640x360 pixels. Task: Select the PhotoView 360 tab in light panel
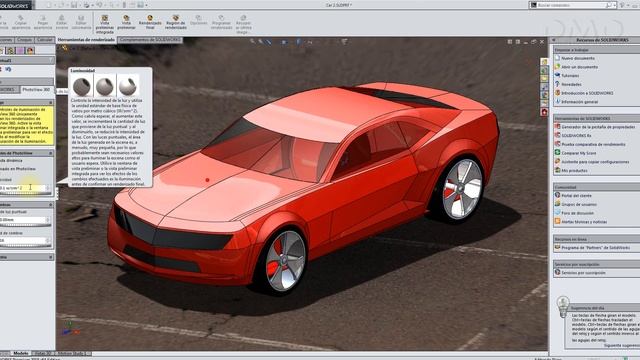coord(36,89)
